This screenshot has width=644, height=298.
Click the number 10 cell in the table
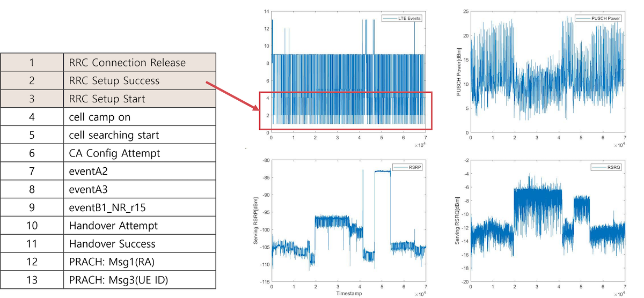coord(32,226)
